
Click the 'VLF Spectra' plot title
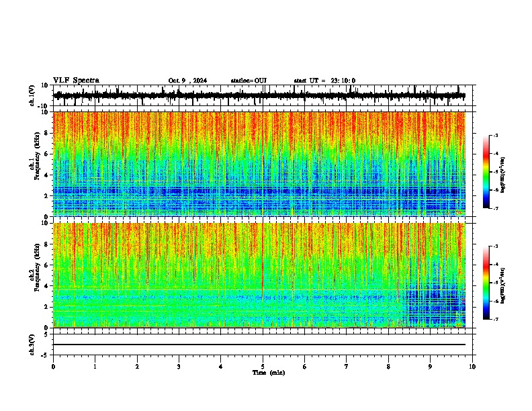coord(76,81)
